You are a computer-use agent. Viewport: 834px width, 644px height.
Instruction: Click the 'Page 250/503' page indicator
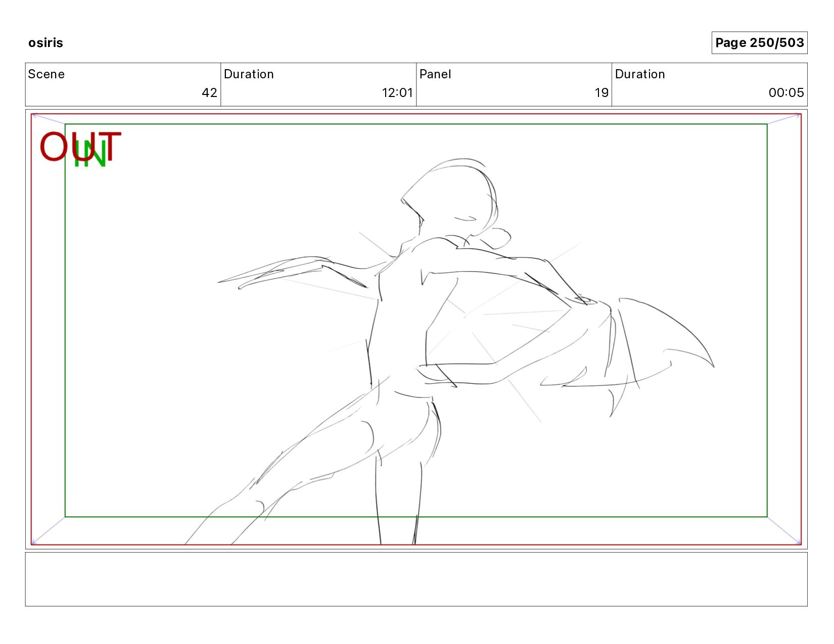(x=759, y=42)
